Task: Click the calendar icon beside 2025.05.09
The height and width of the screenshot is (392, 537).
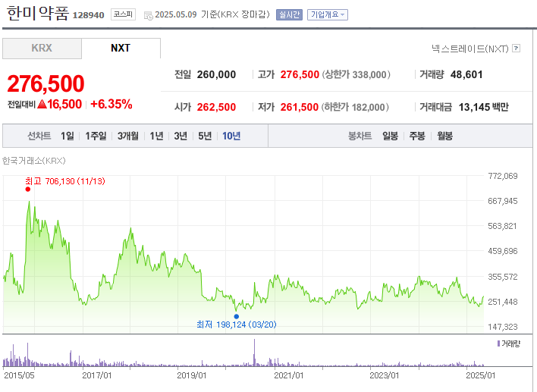Action: (x=149, y=15)
